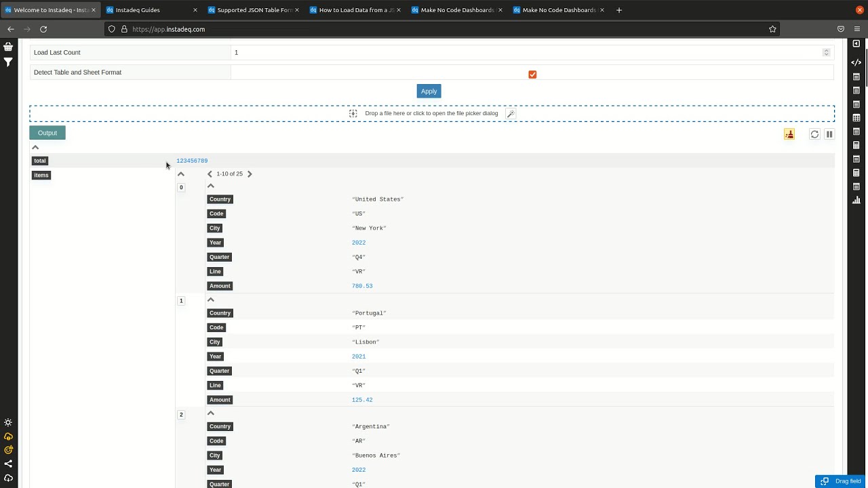Screen dimensions: 868x488
Task: Open the share icon in left sidebar
Action: [x=8, y=464]
